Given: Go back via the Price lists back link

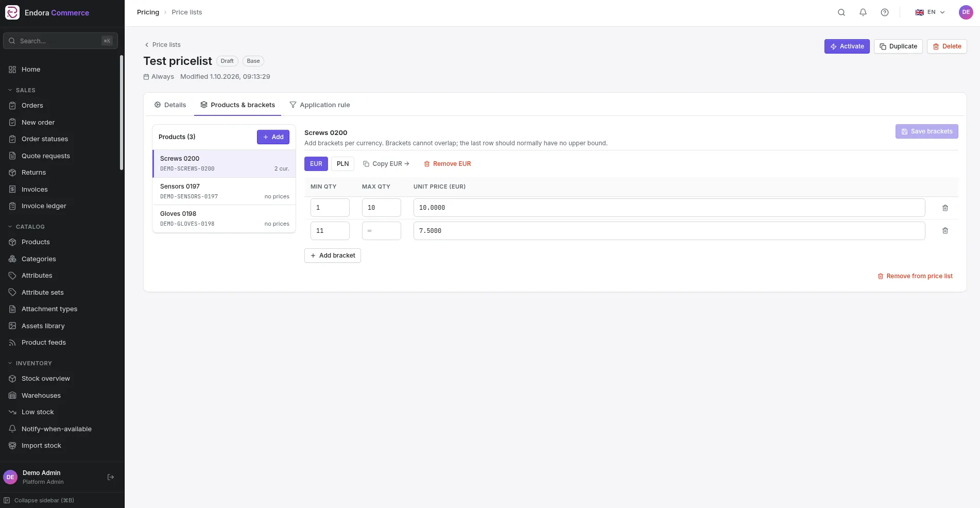Looking at the screenshot, I should point(162,45).
